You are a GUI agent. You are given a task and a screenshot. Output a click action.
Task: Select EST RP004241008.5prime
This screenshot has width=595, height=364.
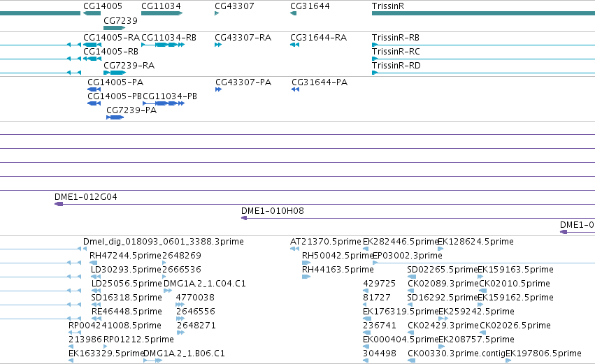[115, 326]
